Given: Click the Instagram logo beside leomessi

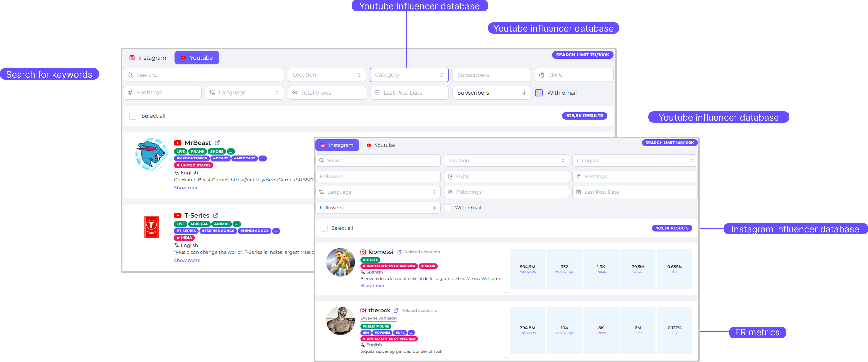Looking at the screenshot, I should click(x=363, y=252).
